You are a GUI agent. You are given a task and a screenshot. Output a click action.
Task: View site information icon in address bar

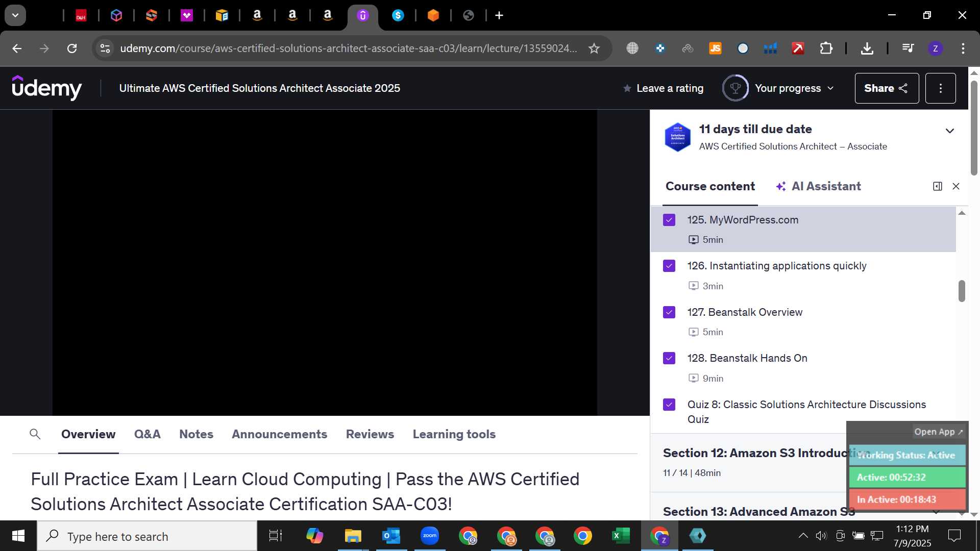coord(105,48)
